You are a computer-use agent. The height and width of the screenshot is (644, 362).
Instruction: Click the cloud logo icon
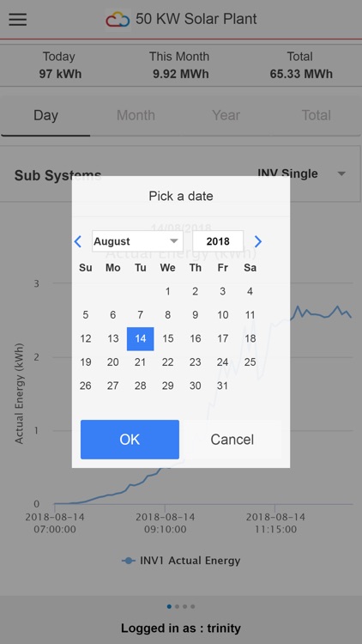(x=118, y=19)
